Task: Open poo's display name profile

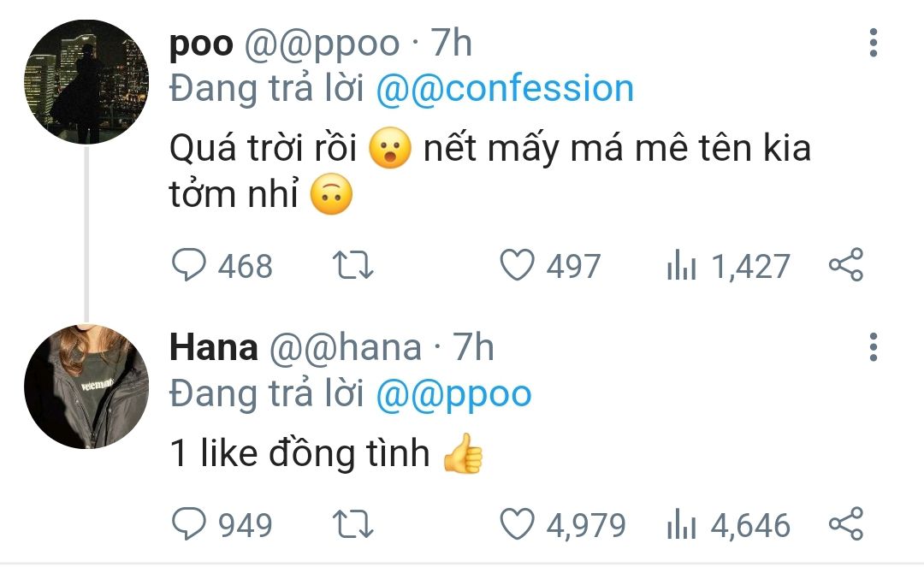Action: [x=201, y=44]
